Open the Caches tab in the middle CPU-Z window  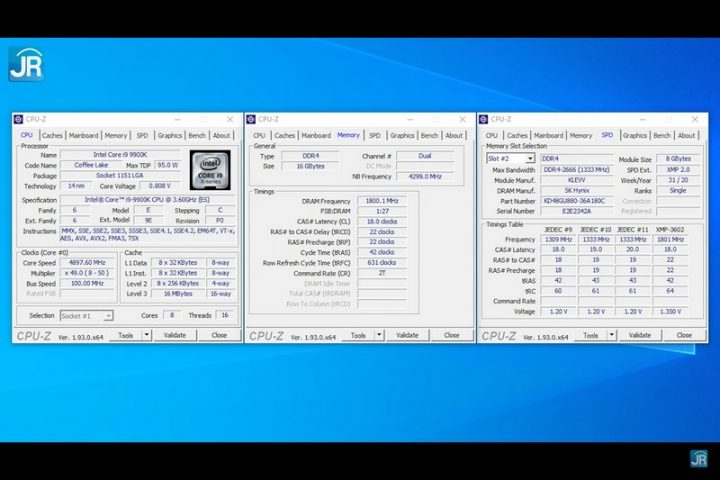[x=284, y=136]
